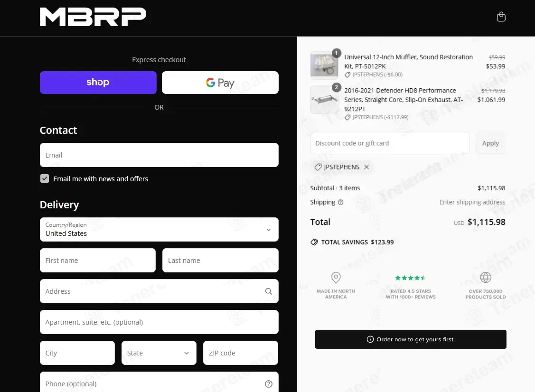Screen dimensions: 535x392
Task: Uncheck Email me with news and offers
Action: pyautogui.click(x=45, y=179)
